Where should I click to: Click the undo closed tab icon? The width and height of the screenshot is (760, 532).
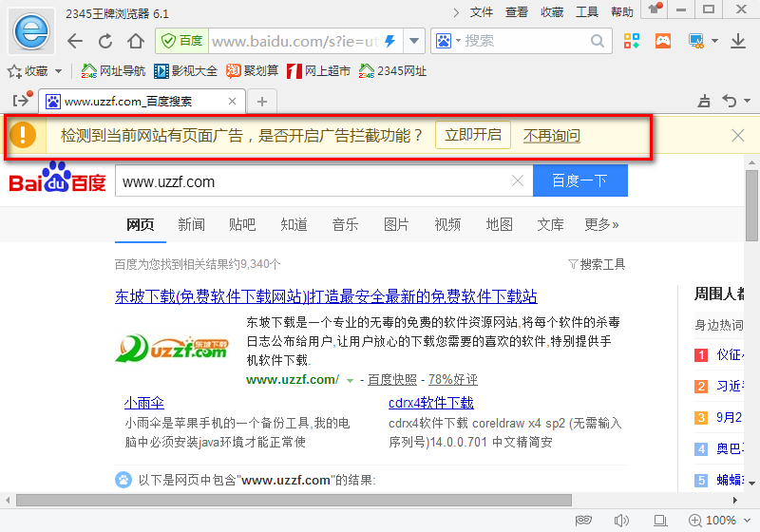coord(730,101)
